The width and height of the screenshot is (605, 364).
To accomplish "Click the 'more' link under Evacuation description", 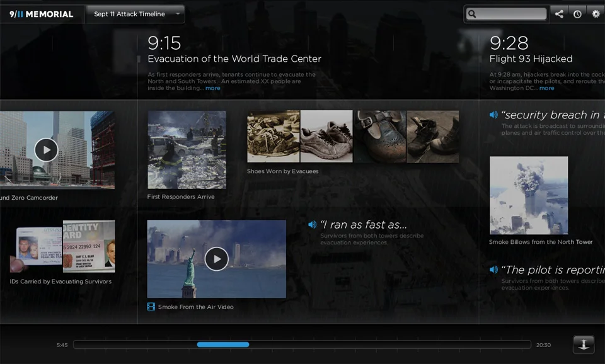I will tap(212, 88).
